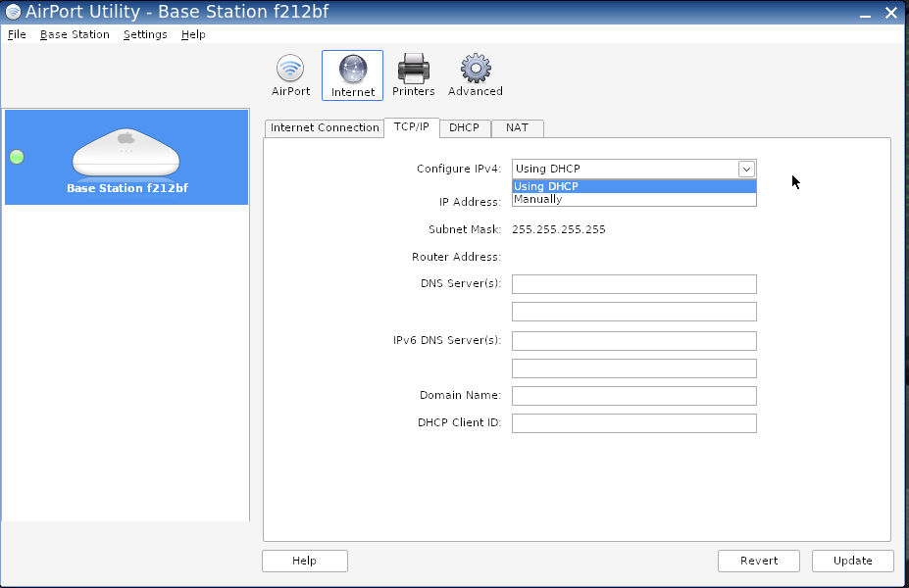Click the green status indicator light
The height and width of the screenshot is (588, 909).
[x=17, y=157]
